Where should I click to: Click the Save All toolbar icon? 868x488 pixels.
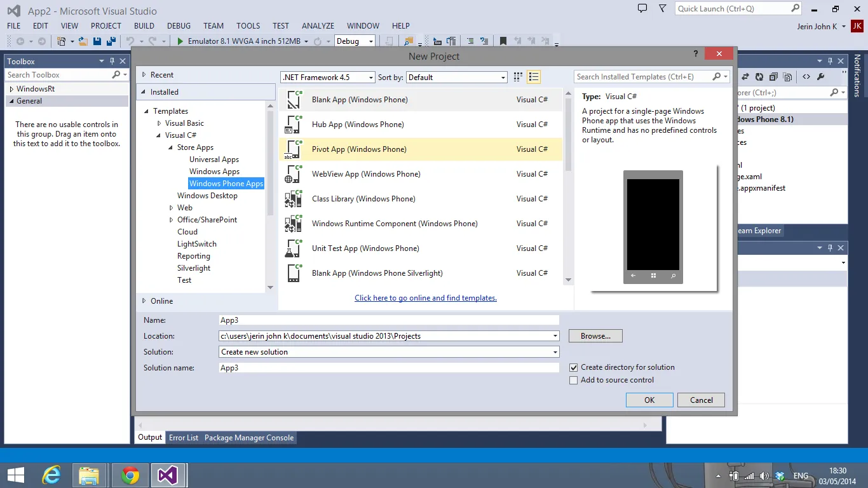point(110,41)
